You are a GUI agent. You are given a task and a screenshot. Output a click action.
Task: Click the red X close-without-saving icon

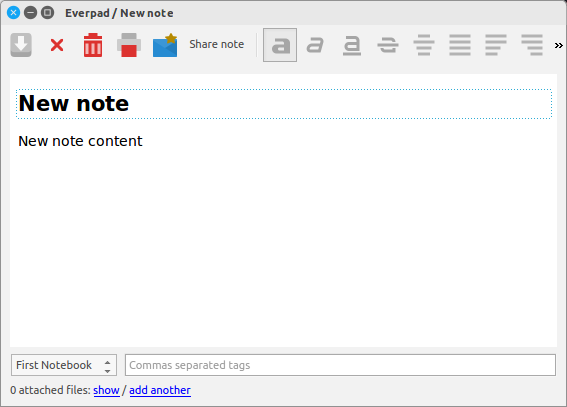pos(57,45)
